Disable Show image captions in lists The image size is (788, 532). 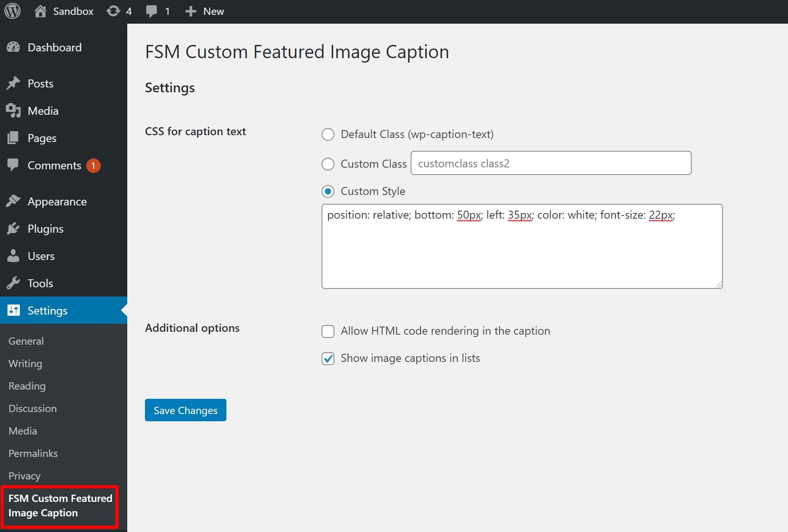pyautogui.click(x=328, y=358)
